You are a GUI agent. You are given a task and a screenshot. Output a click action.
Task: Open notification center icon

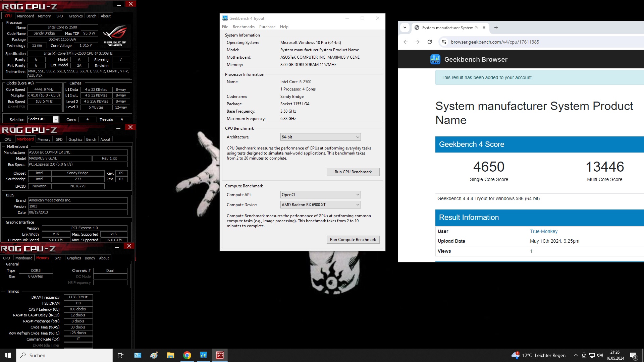click(x=634, y=356)
